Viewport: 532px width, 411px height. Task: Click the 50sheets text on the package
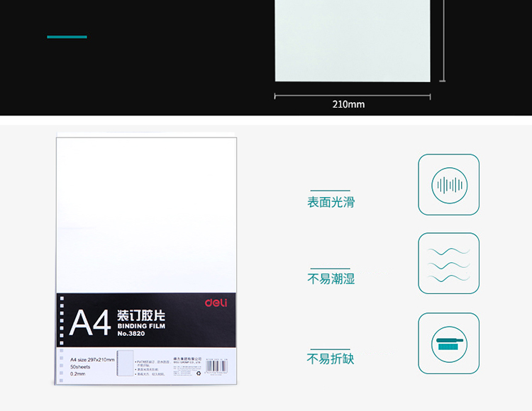point(80,367)
